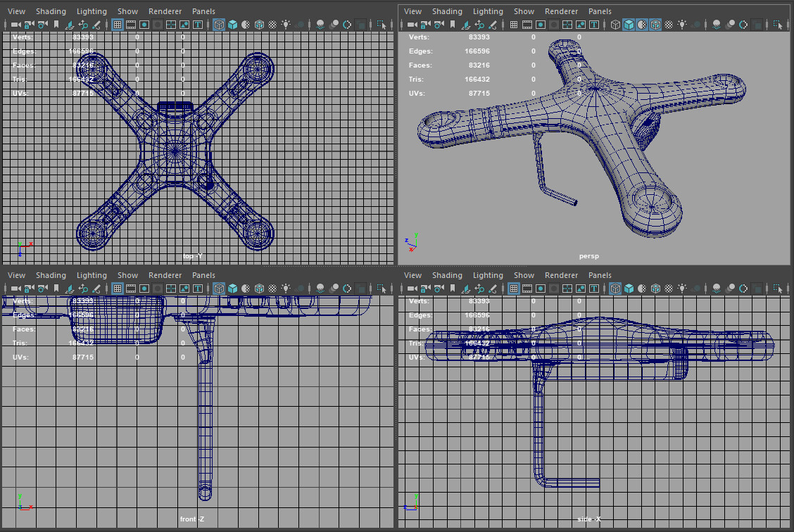Toggle Grid display in persp panel toolbar
This screenshot has height=532, width=794.
coord(514,25)
